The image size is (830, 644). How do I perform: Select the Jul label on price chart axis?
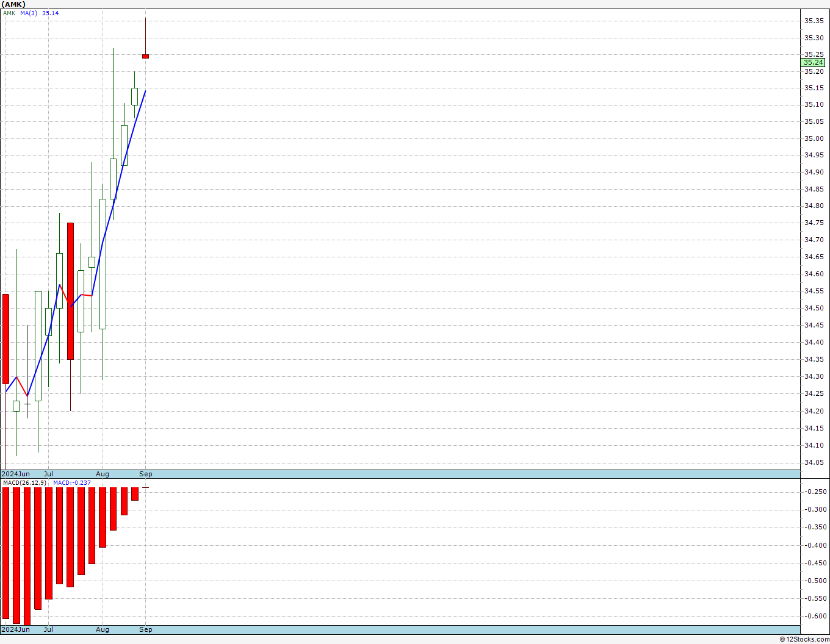coord(48,474)
